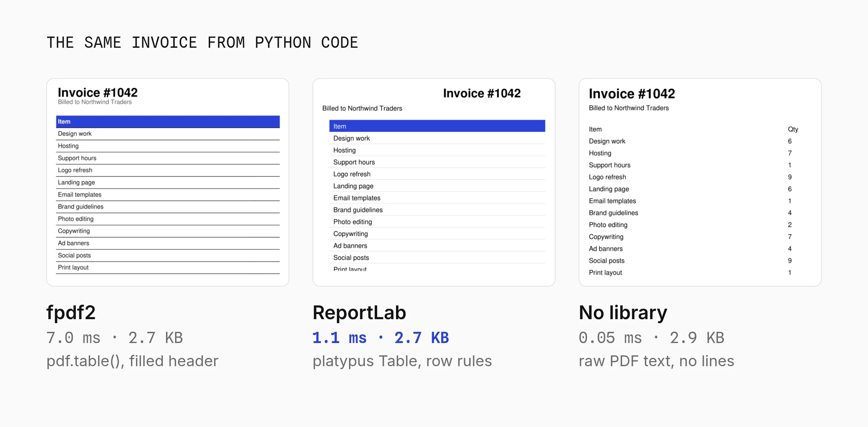Click 'pdf.table(), filled header' caption
Screen dimensions: 868x427
point(132,361)
